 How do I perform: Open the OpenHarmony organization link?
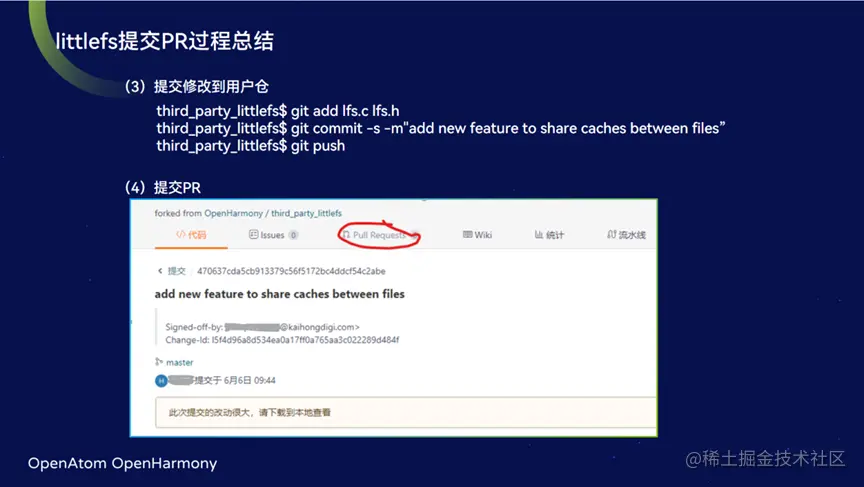[234, 213]
